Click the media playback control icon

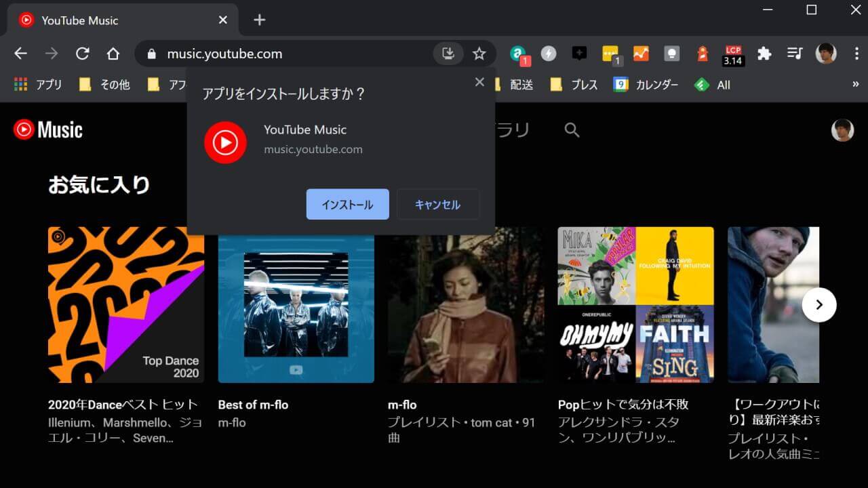[795, 53]
